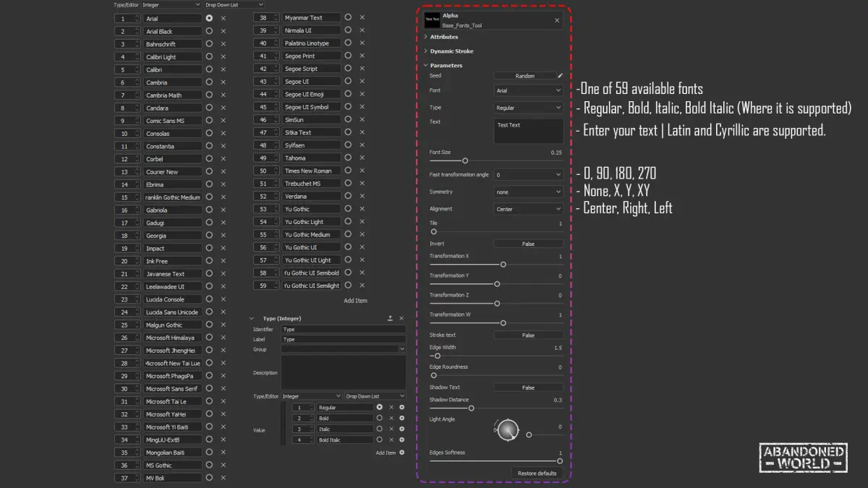Delete the Tahoma entry with its X
This screenshot has height=488, width=868.
[362, 158]
